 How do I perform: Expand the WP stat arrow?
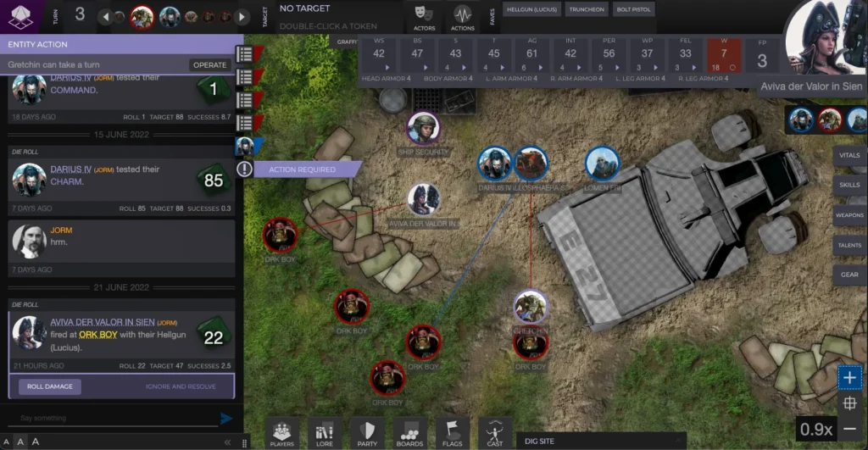click(655, 68)
